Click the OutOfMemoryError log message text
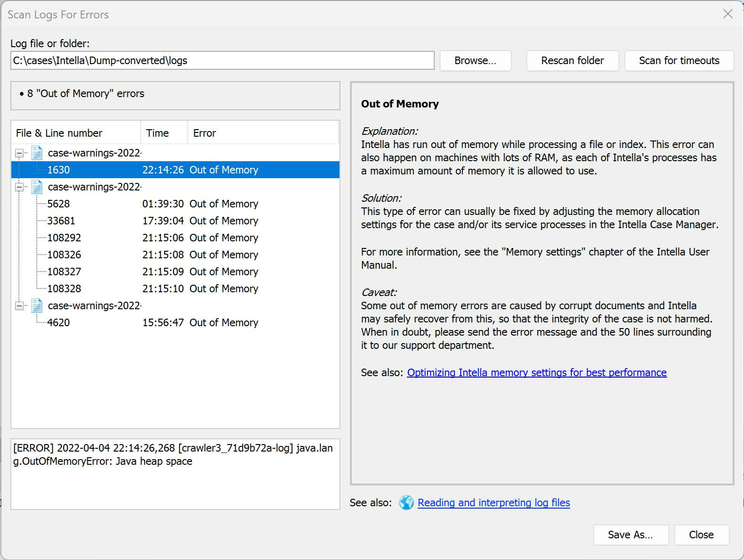744x560 pixels. pyautogui.click(x=173, y=454)
